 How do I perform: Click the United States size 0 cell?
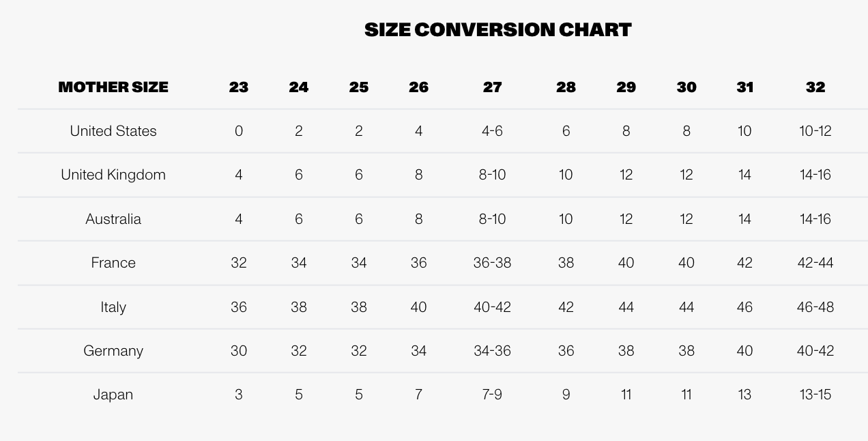pyautogui.click(x=239, y=131)
